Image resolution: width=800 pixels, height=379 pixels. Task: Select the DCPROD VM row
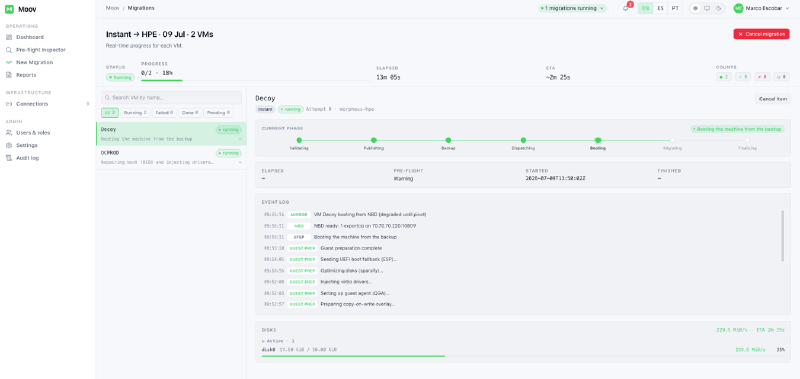click(x=171, y=157)
